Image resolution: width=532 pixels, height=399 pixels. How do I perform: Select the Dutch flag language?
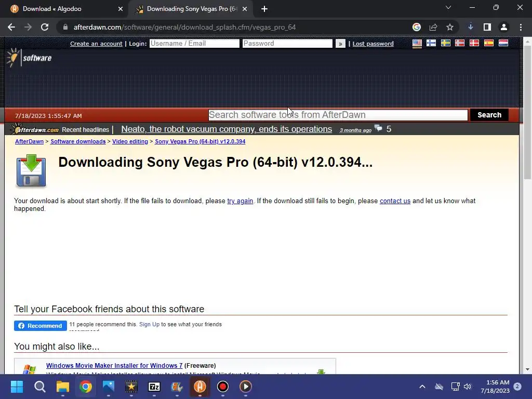[503, 44]
